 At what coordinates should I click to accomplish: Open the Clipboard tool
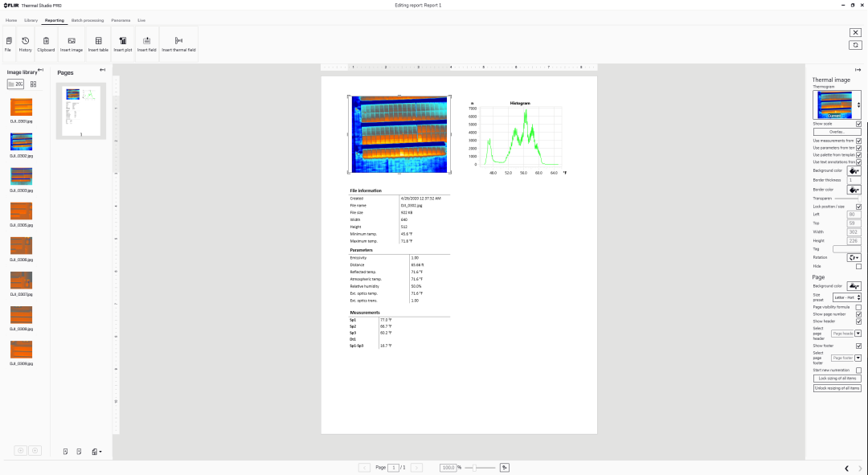click(x=46, y=43)
